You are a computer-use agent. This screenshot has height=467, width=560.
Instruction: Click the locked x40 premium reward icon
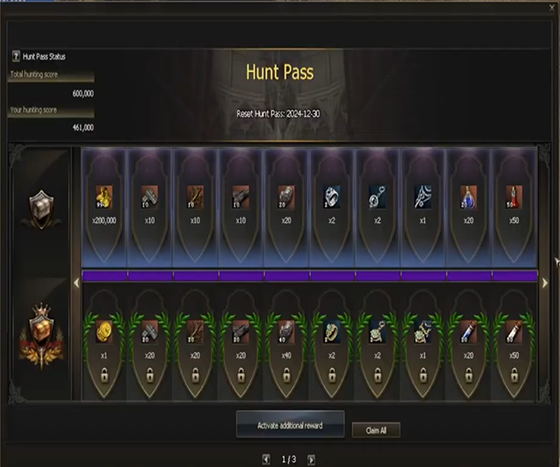pos(286,332)
